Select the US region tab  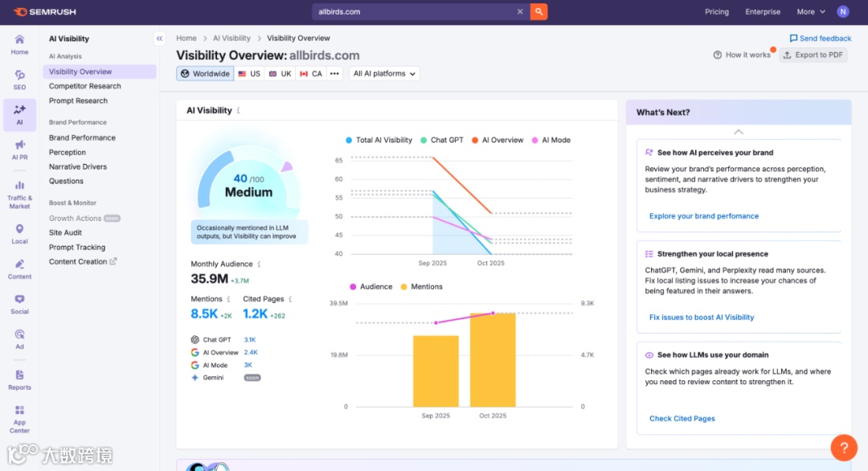pos(249,74)
